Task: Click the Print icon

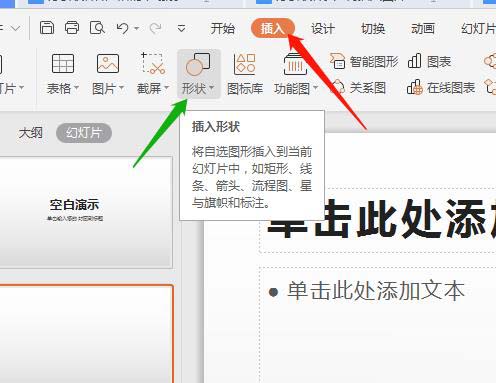Action: tap(72, 28)
